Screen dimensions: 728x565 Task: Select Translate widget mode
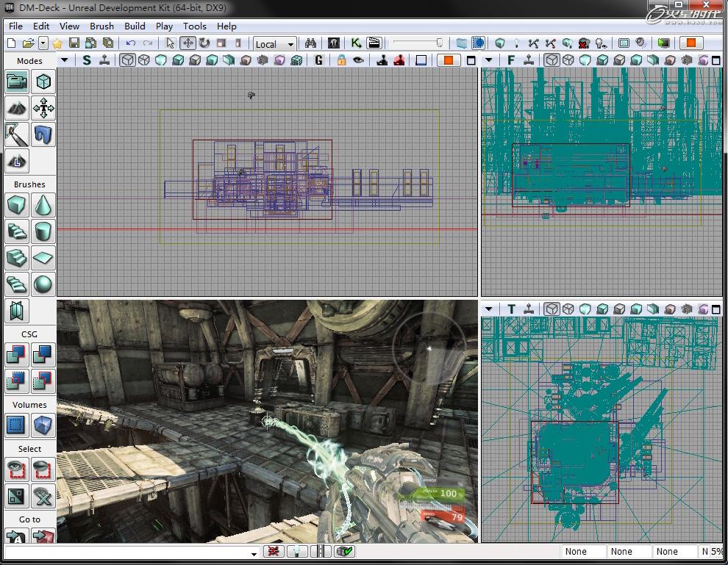[x=188, y=43]
